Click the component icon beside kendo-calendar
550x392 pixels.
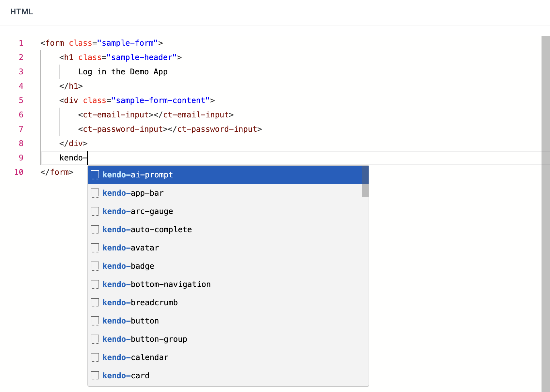point(95,357)
